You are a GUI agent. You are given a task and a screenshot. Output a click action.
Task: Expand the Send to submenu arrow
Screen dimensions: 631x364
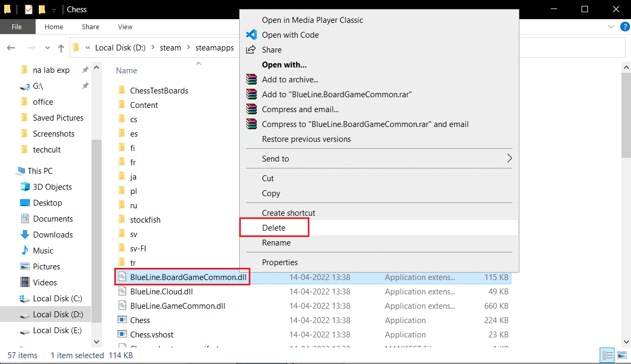pyautogui.click(x=509, y=158)
